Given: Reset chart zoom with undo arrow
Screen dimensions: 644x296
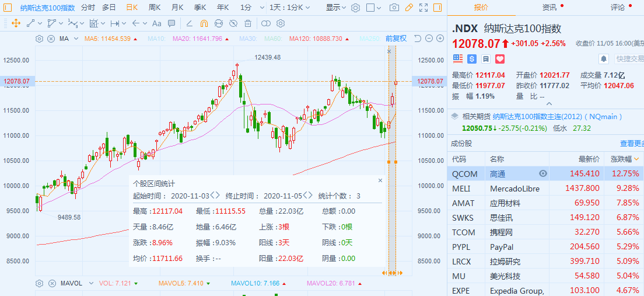Looking at the screenshot, I should 418,39.
